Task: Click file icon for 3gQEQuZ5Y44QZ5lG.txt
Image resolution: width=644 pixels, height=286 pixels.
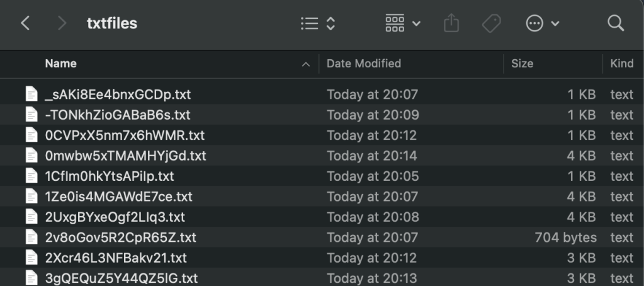Action: (31, 278)
